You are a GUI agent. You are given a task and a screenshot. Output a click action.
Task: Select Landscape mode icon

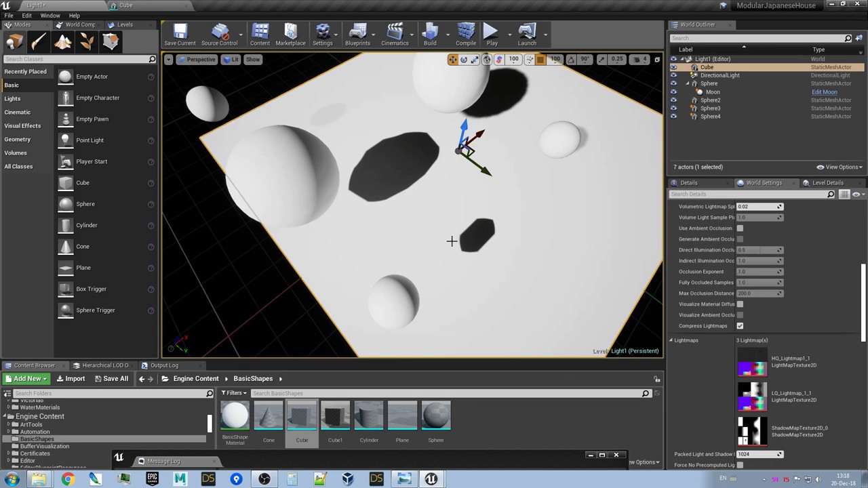click(x=63, y=42)
